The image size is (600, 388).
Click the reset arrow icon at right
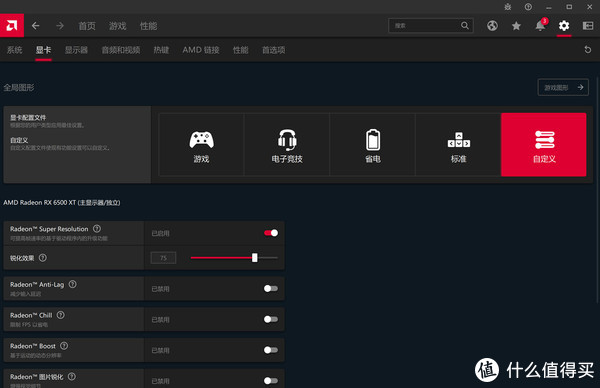tap(588, 50)
